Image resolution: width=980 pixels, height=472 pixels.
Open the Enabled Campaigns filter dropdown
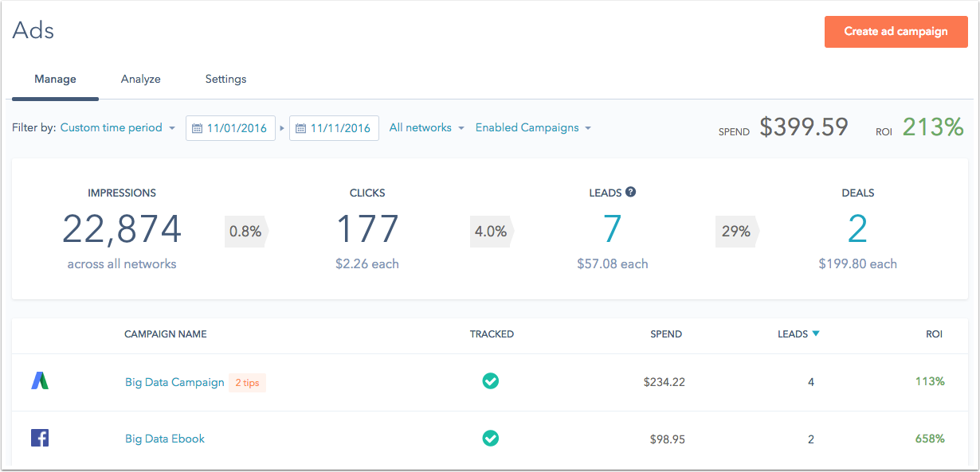pos(533,127)
